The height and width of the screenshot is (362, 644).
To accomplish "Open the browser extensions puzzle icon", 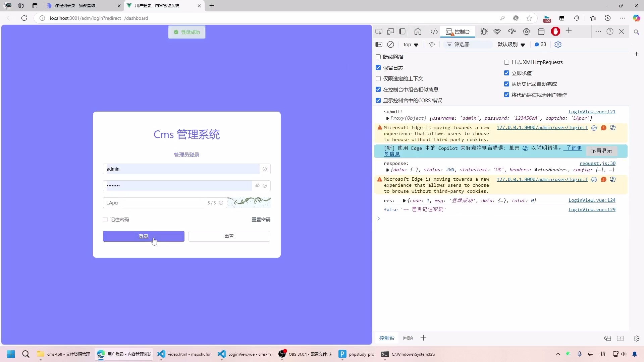I will [x=577, y=18].
